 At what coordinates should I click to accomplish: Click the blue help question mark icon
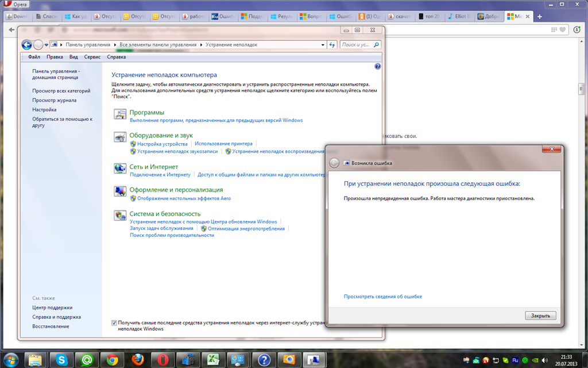click(x=378, y=67)
